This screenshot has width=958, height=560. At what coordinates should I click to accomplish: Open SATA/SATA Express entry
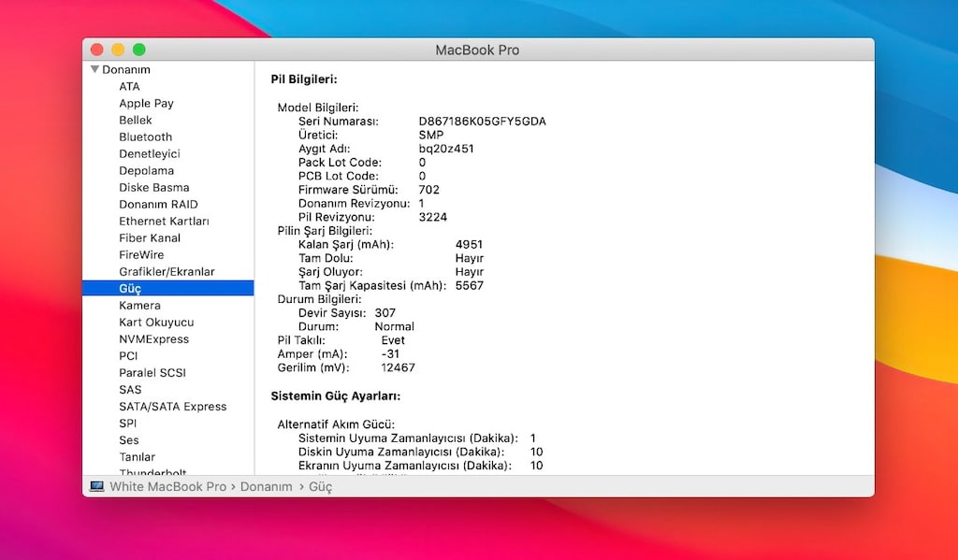coord(172,407)
